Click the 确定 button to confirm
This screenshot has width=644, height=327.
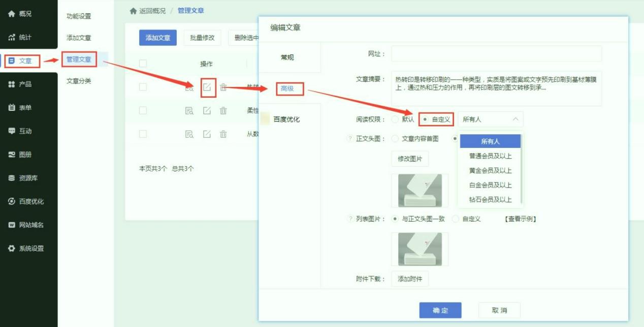[x=440, y=310]
